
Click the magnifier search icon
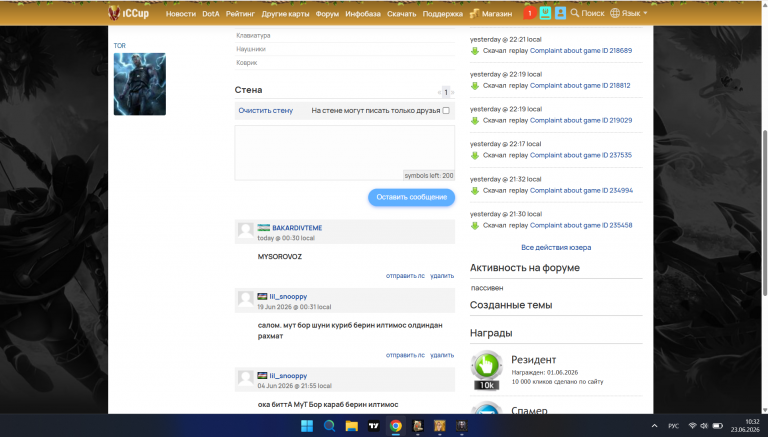pos(575,13)
